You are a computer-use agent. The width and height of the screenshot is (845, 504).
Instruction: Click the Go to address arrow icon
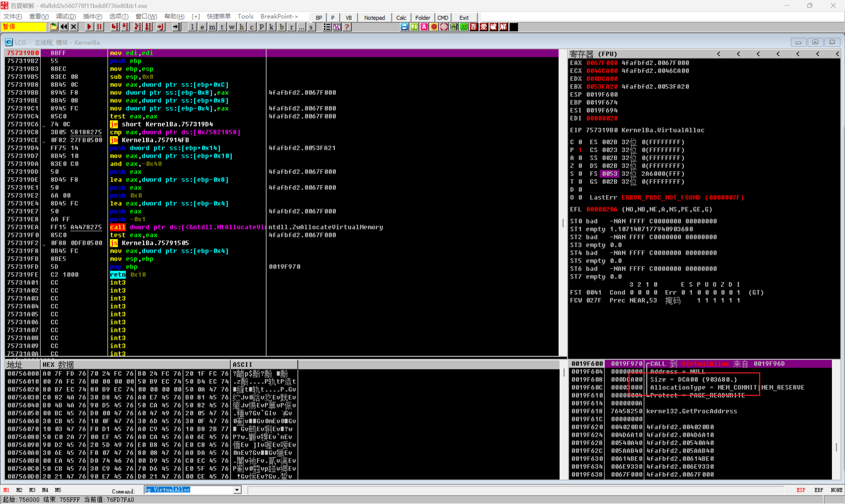pos(176,27)
